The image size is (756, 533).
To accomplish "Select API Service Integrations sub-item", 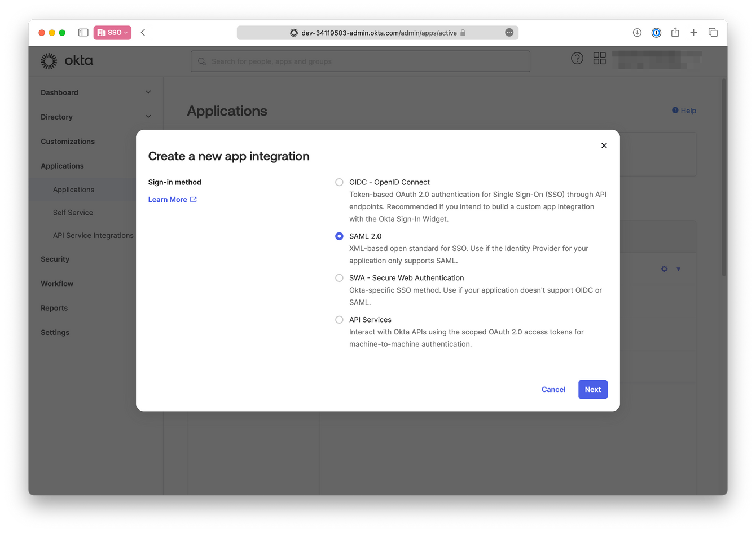I will click(x=93, y=235).
